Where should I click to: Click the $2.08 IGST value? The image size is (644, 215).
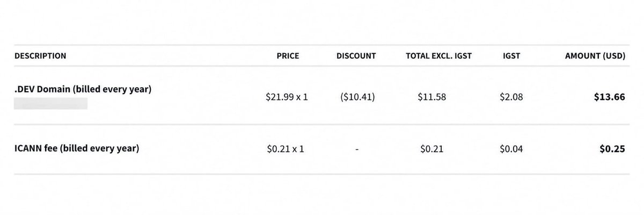[x=511, y=97]
